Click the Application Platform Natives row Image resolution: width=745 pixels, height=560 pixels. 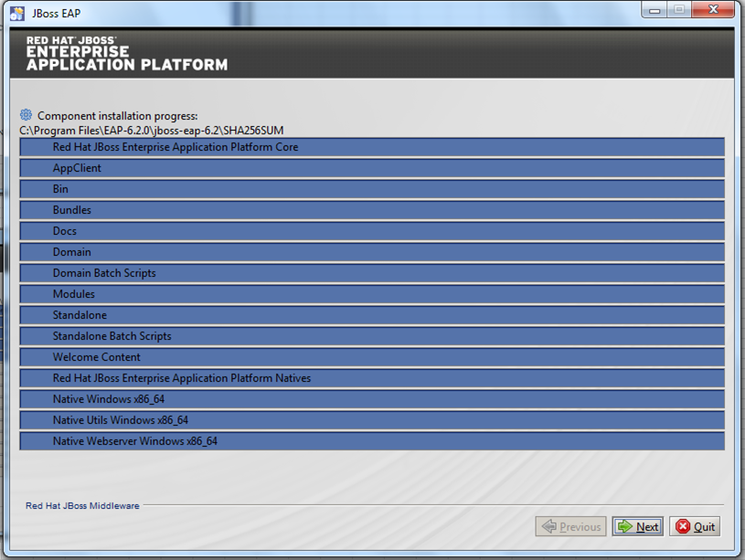point(372,378)
